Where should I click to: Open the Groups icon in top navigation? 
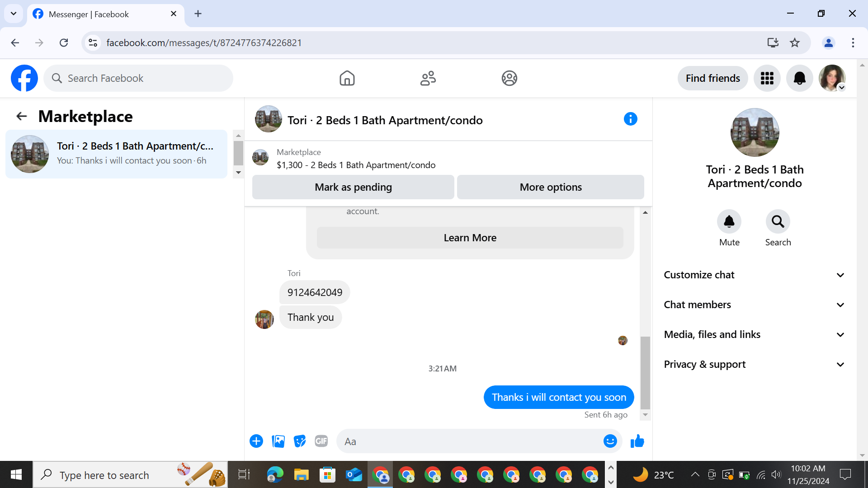[509, 78]
